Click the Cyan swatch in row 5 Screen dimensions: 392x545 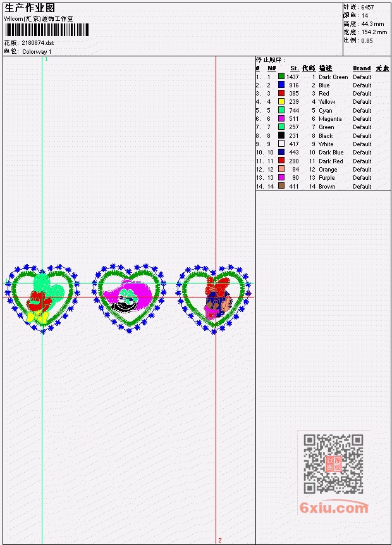coord(281,110)
